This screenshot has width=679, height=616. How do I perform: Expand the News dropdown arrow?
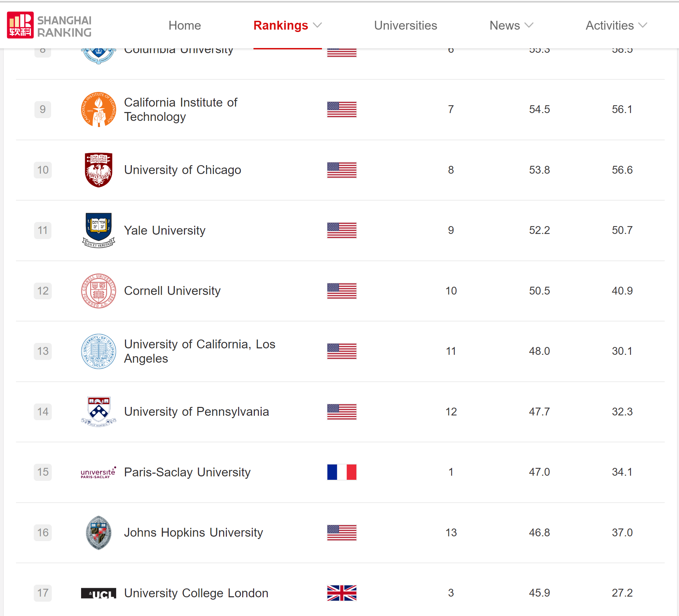point(529,26)
